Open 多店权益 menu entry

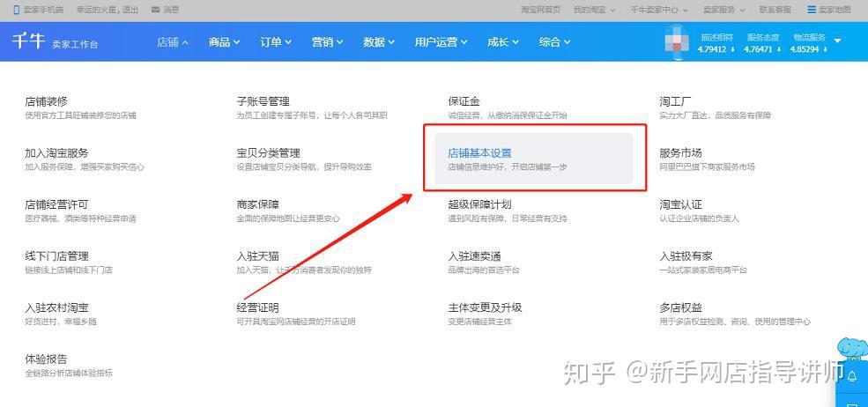[x=735, y=314]
